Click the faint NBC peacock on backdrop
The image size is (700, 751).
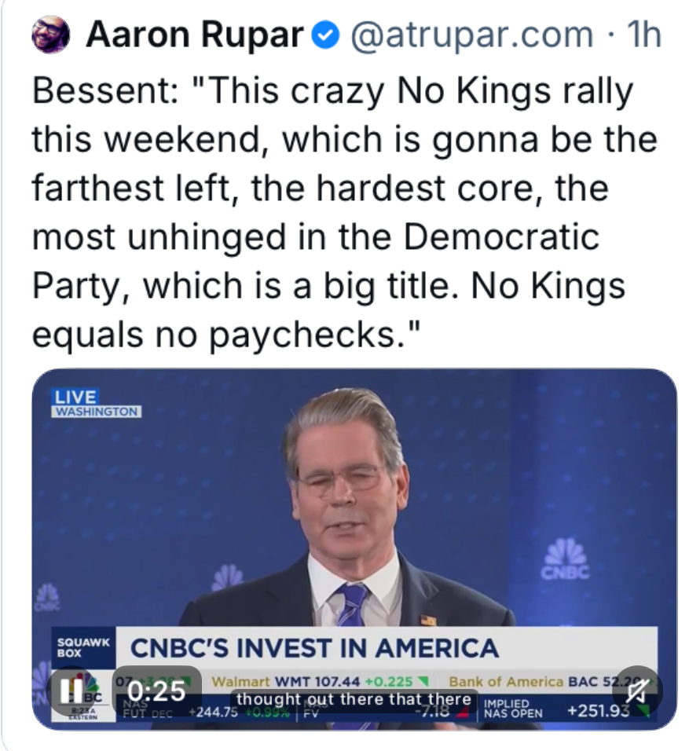point(227,579)
